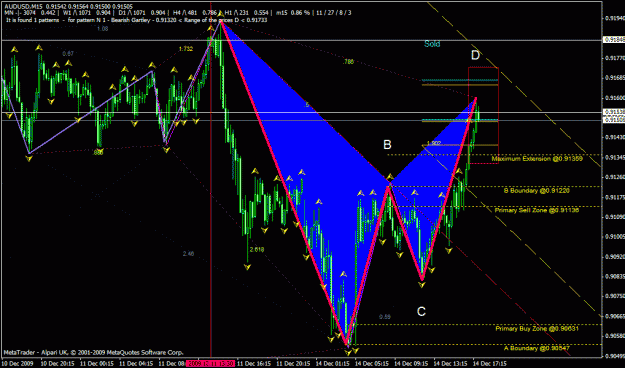Click the multi-timeframe info line starting with MN

[178, 13]
